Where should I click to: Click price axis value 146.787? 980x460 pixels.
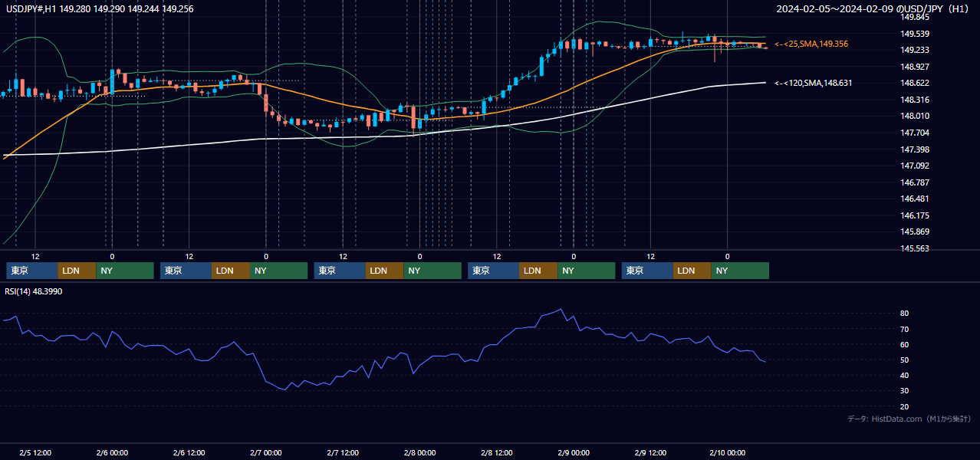[915, 182]
